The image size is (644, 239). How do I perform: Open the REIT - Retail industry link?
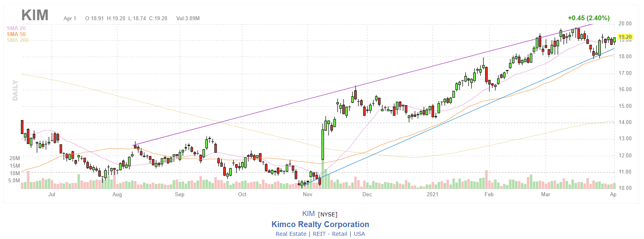tap(330, 234)
